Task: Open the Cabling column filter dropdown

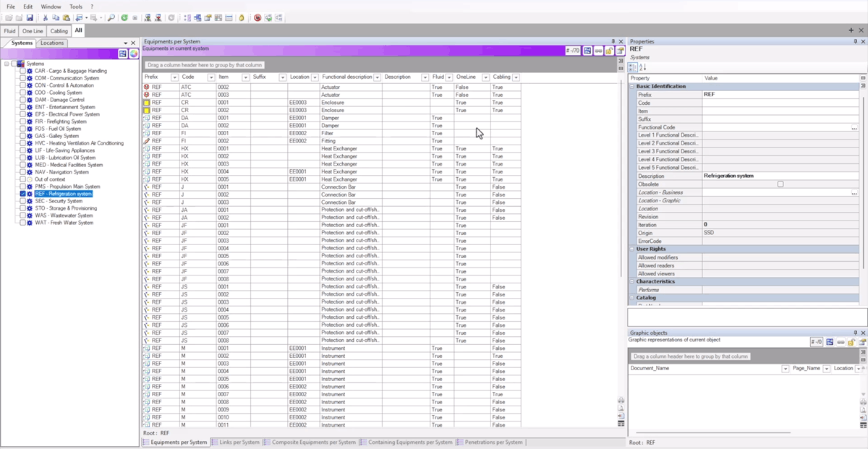Action: coord(515,77)
